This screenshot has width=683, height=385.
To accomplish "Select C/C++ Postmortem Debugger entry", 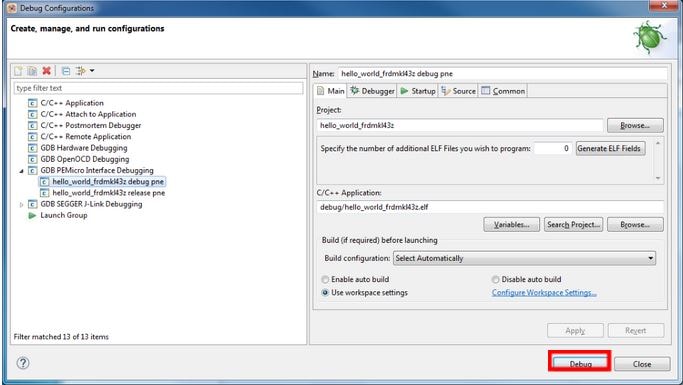I will pos(91,125).
